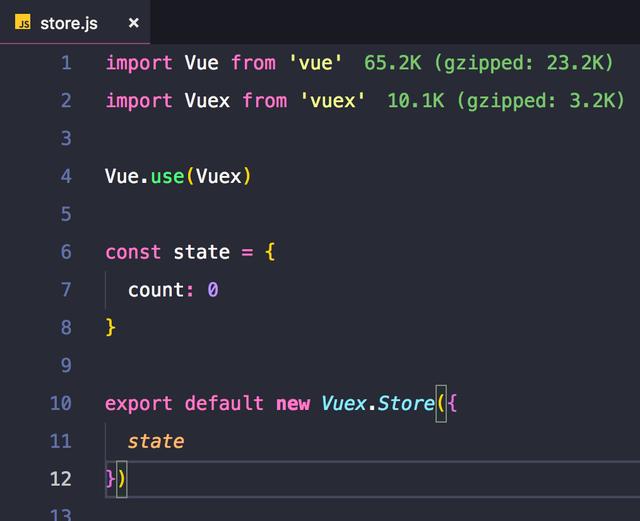Click the 0 value after count
The image size is (640, 521).
[213, 290]
